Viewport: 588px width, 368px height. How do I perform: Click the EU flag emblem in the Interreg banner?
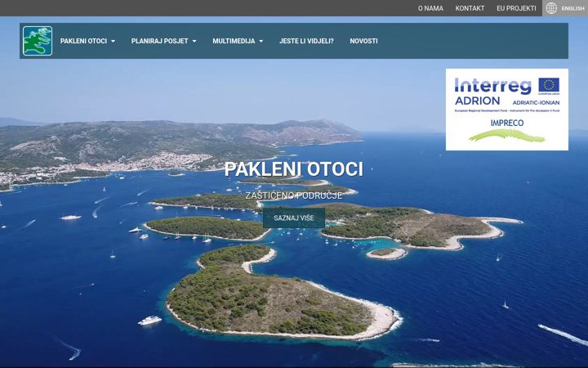click(x=549, y=85)
